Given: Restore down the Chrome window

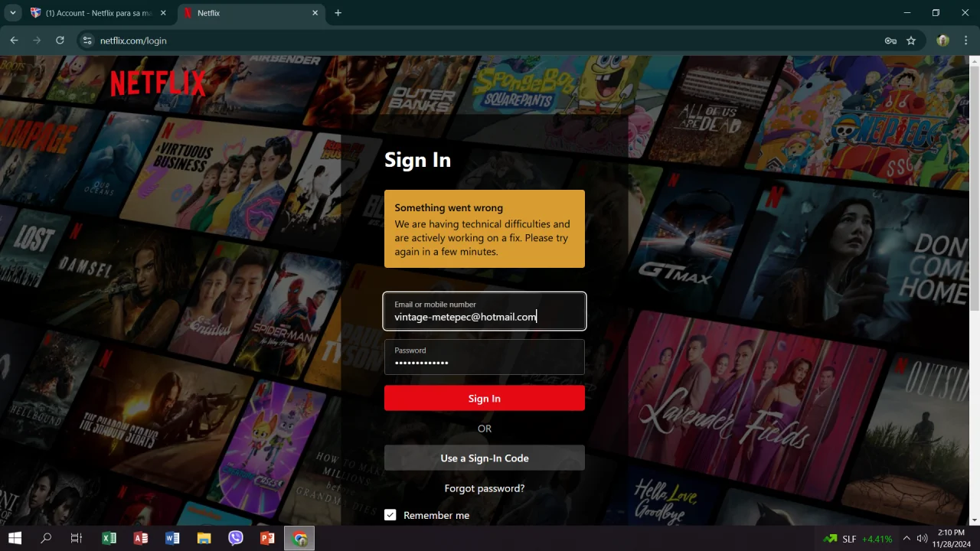Looking at the screenshot, I should click(936, 13).
